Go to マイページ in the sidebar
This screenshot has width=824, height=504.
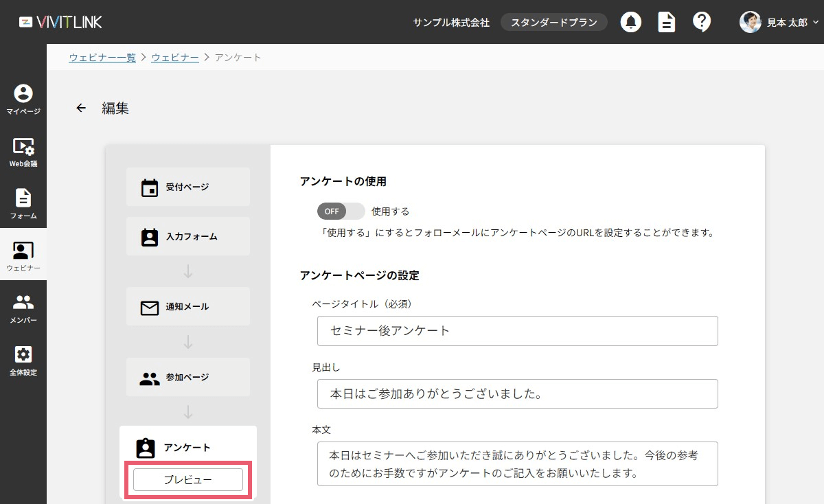[x=23, y=100]
